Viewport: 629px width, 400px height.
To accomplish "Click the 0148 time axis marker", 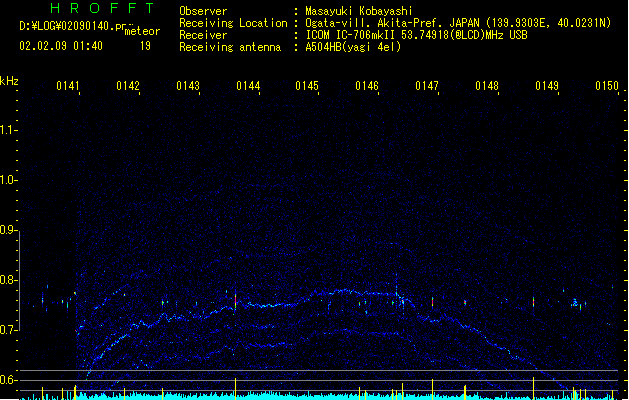I will [x=487, y=86].
